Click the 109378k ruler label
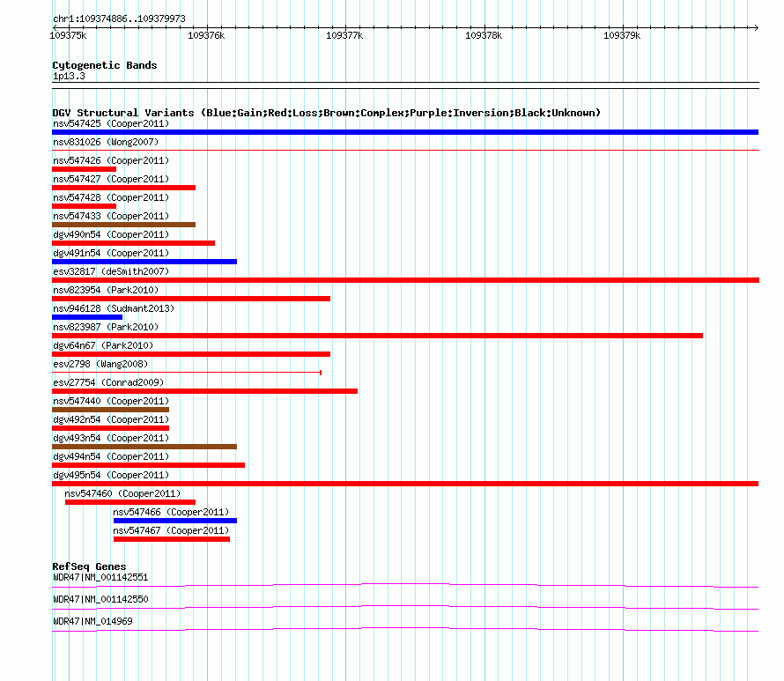Screen dimensions: 784x681 484,35
